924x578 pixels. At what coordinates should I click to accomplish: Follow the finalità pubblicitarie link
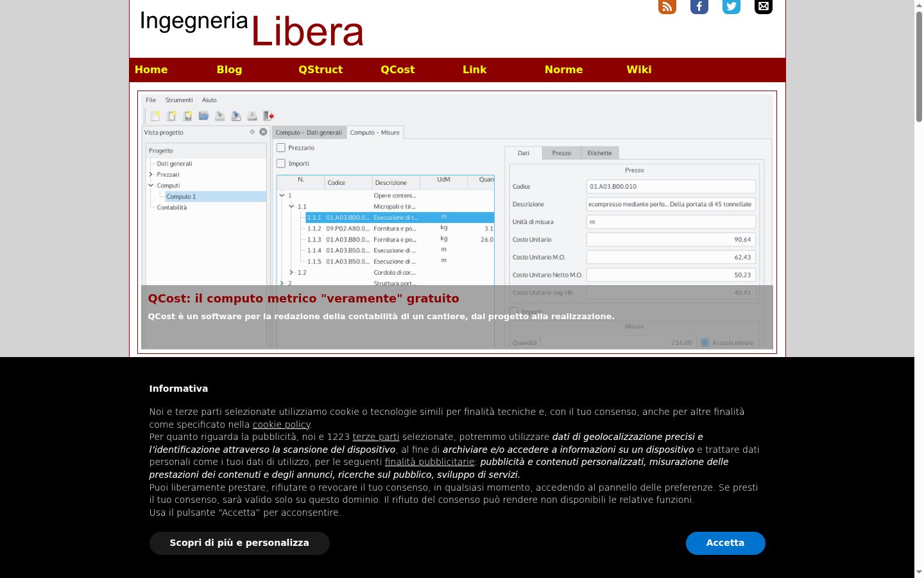pyautogui.click(x=429, y=462)
